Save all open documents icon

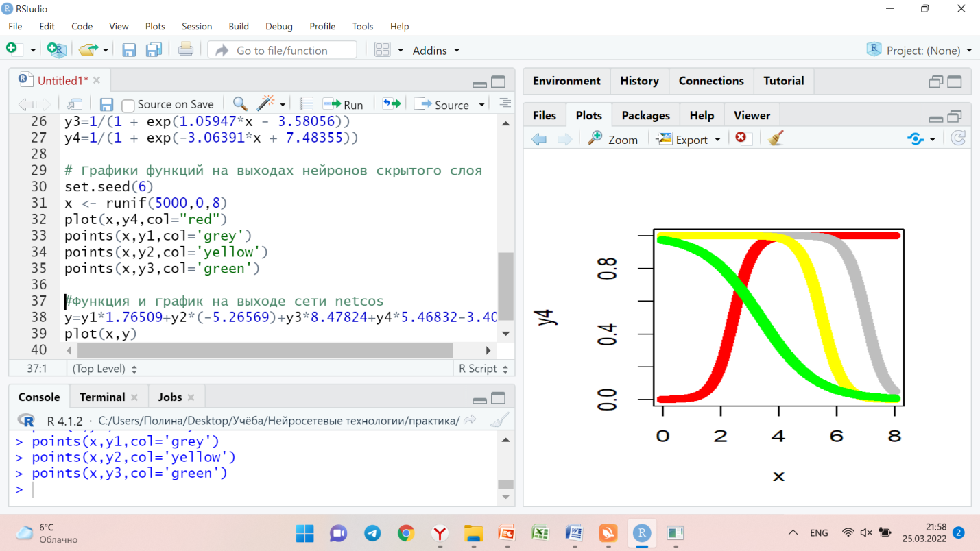(153, 49)
